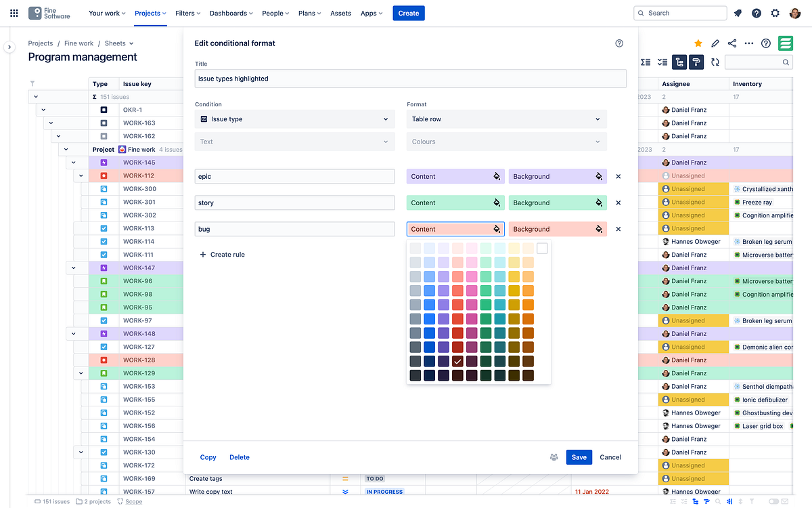Open the Sheets breadcrumb menu
812x508 pixels.
click(x=119, y=43)
